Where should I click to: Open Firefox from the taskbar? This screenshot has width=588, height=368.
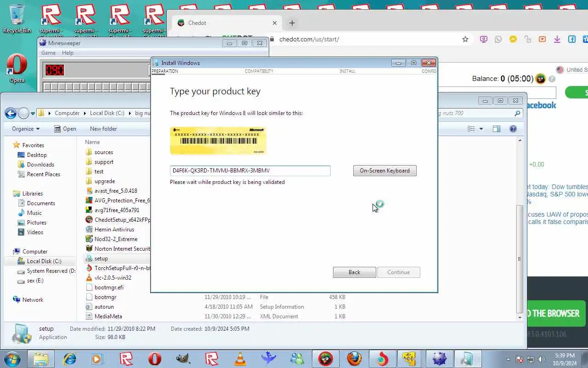point(354,358)
